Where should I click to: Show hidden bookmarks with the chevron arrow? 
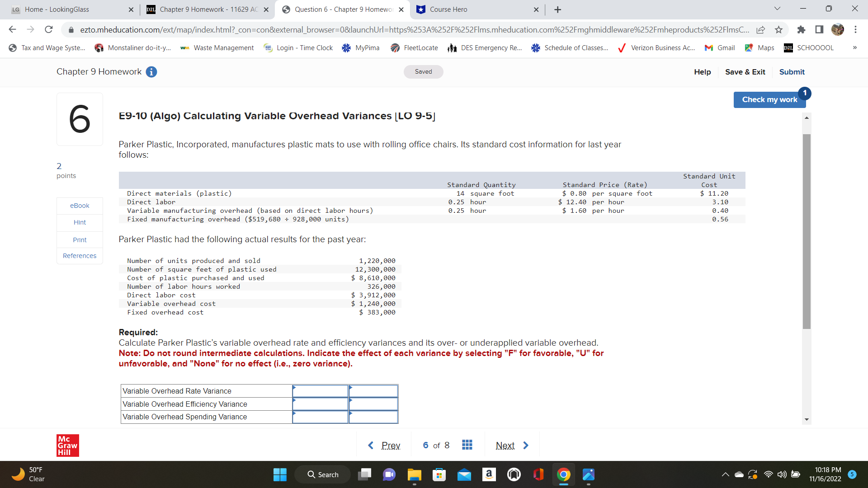coord(854,47)
